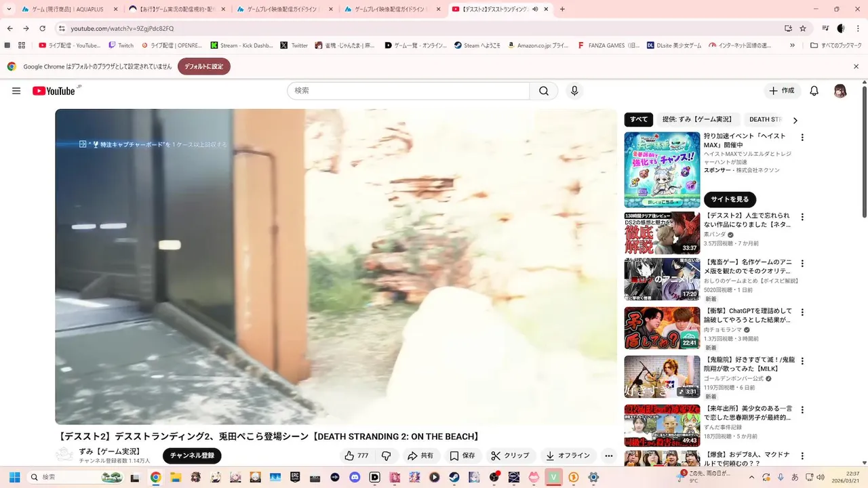868x488 pixels.
Task: Select the DEATH STR... filter chip
Action: [766, 119]
